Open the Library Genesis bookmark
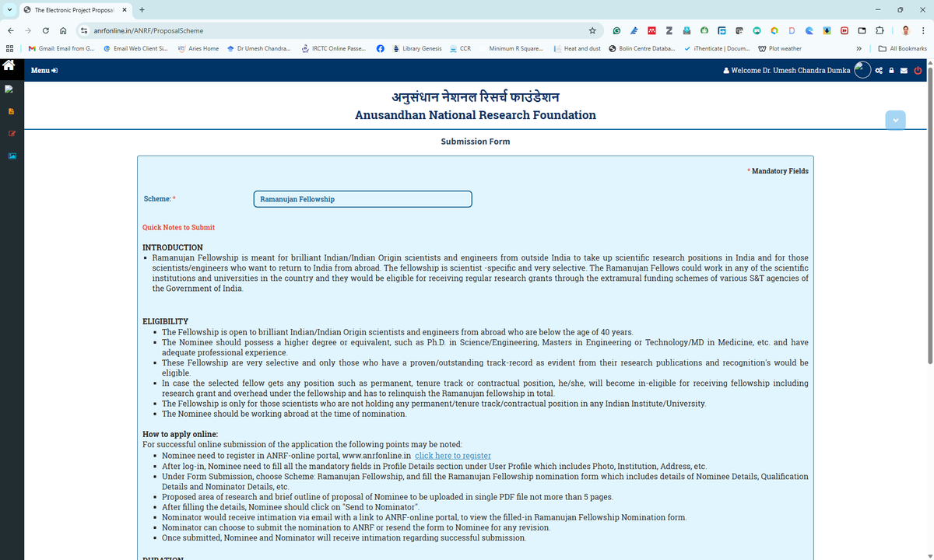The width and height of the screenshot is (934, 560). [x=418, y=48]
